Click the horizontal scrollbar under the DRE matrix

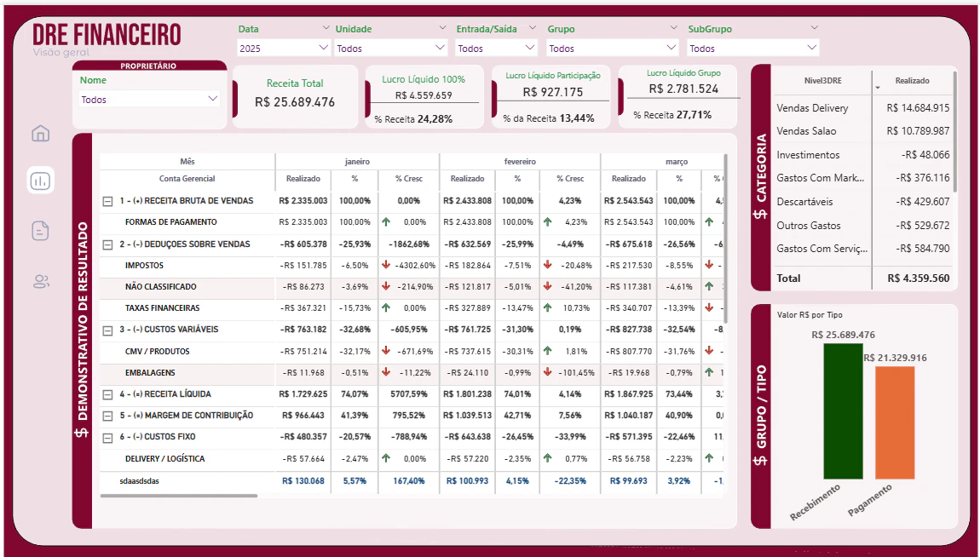point(179,496)
